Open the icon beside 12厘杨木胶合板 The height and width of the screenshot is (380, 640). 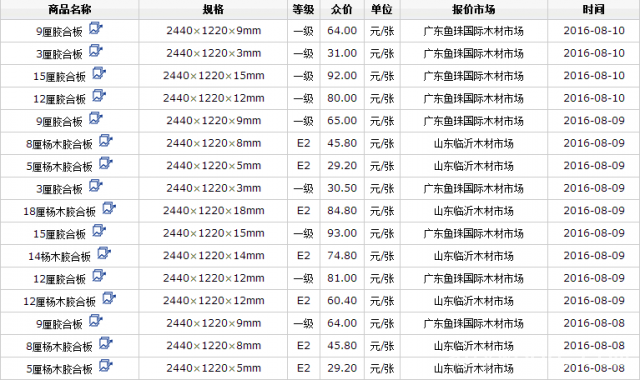click(x=109, y=298)
